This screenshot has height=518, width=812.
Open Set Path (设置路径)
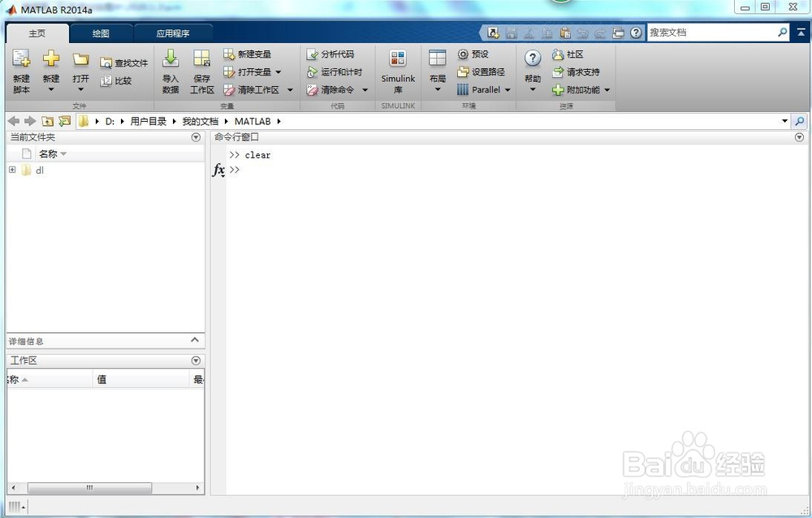[x=482, y=72]
